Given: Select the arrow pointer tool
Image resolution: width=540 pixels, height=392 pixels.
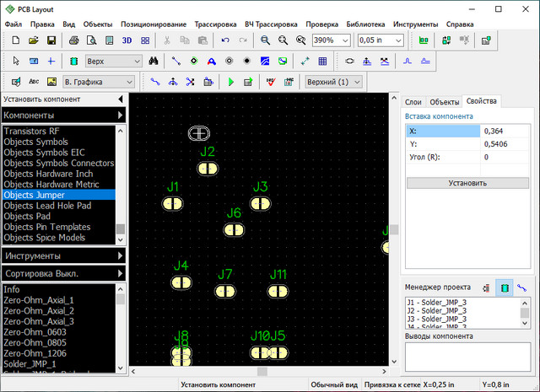Looking at the screenshot, I should point(14,61).
